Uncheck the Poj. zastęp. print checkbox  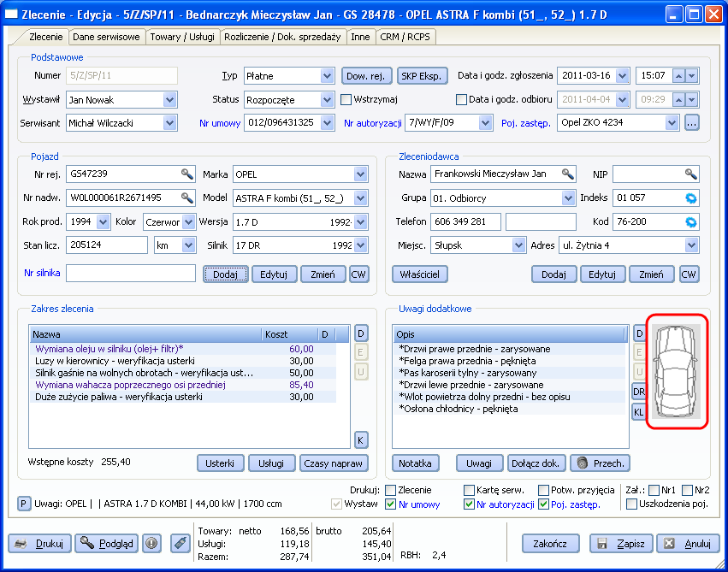pos(544,504)
